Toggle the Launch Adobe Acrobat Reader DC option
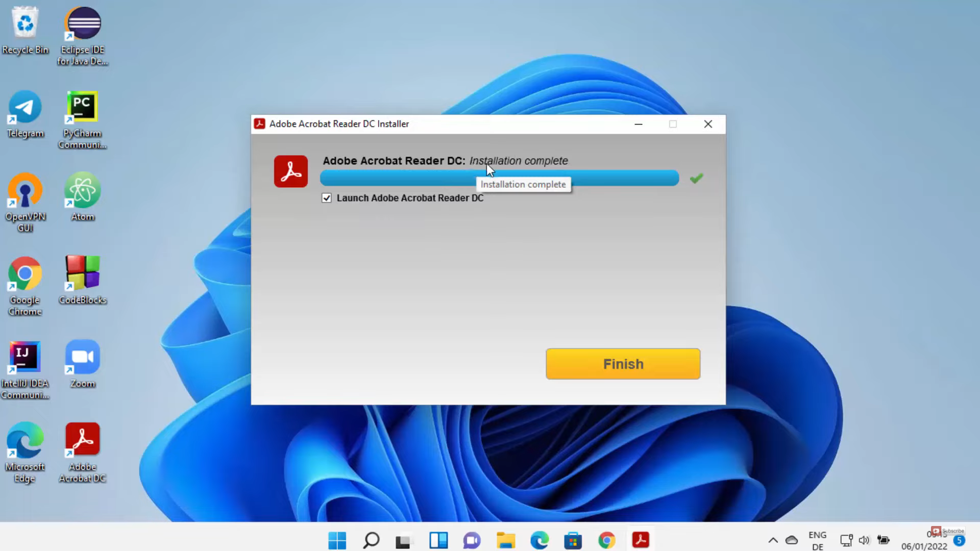Image resolution: width=980 pixels, height=551 pixels. point(327,198)
